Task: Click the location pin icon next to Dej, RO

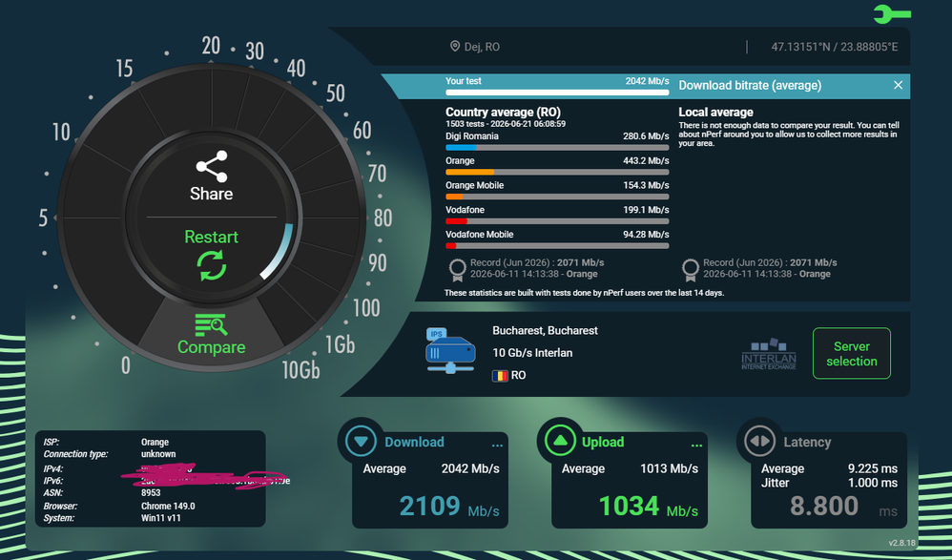Action: pos(455,46)
